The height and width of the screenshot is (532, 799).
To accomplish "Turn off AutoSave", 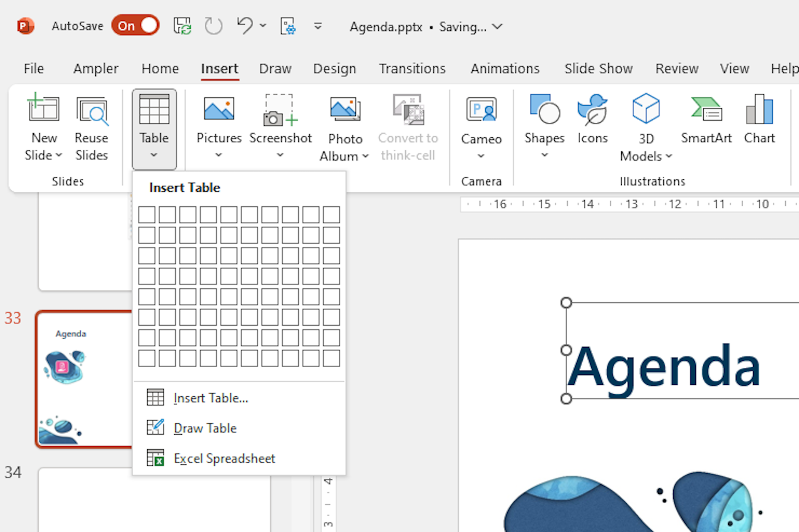I will coord(135,25).
